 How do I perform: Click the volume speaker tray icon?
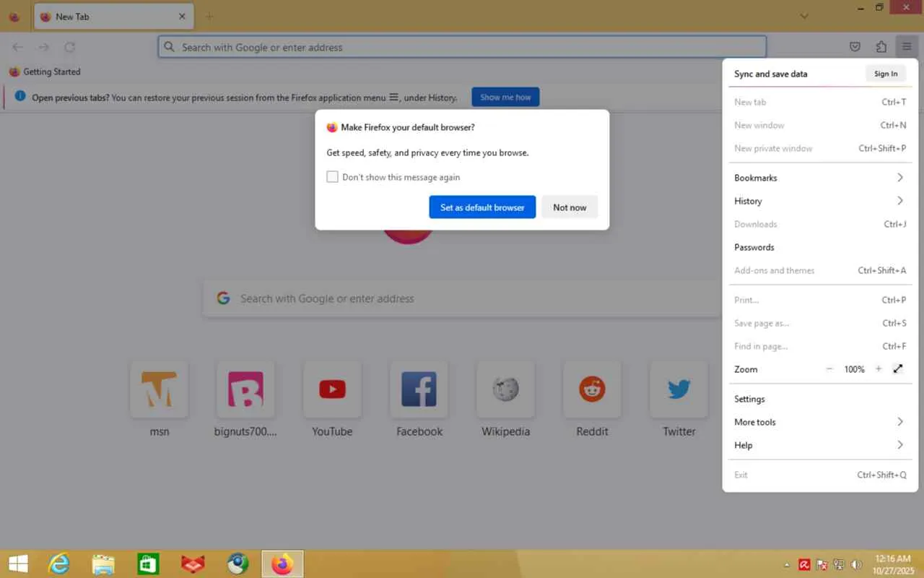[x=857, y=564]
